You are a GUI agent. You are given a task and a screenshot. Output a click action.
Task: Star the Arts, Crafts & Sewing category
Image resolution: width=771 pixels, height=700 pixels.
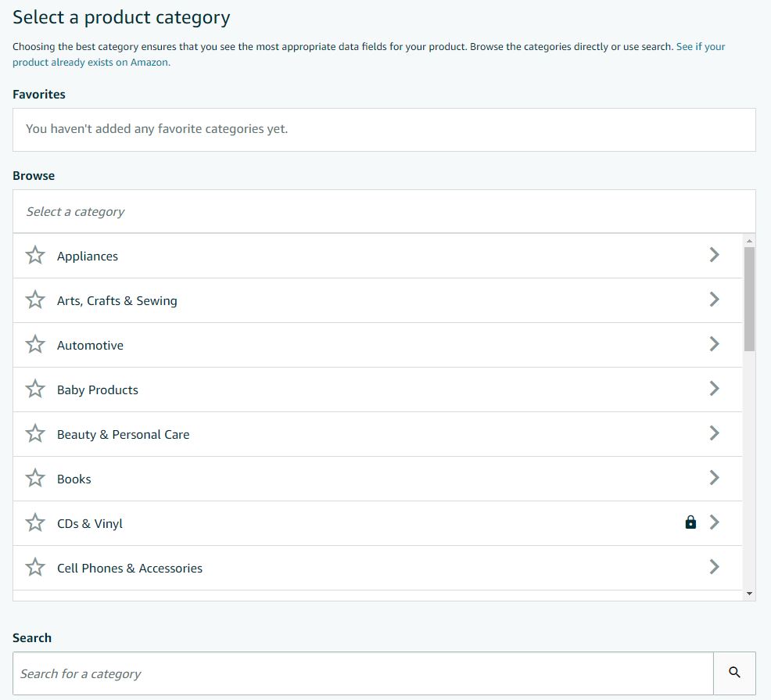(35, 300)
